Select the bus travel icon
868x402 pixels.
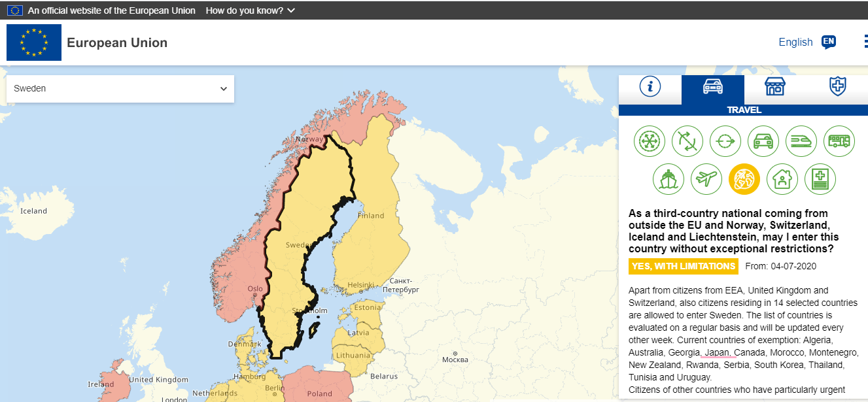click(839, 141)
